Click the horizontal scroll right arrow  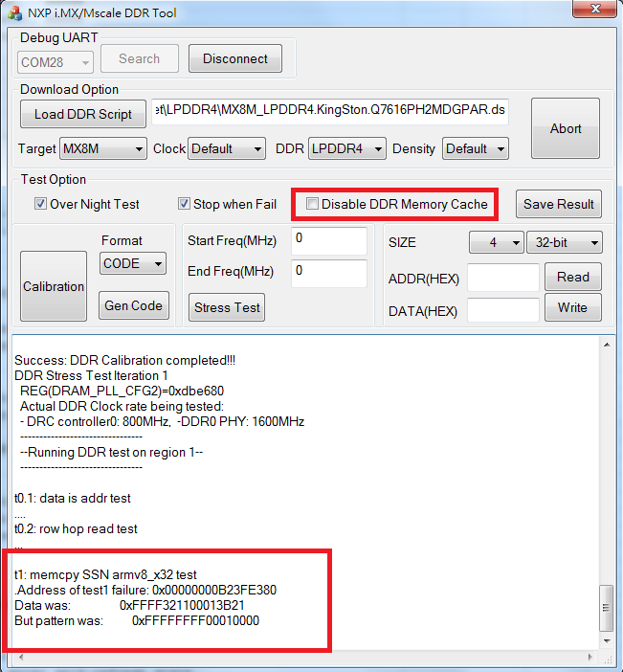click(x=590, y=657)
